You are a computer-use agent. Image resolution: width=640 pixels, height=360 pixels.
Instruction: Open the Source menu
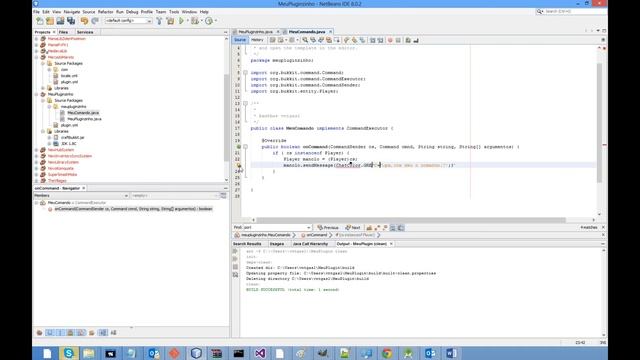pyautogui.click(x=89, y=12)
